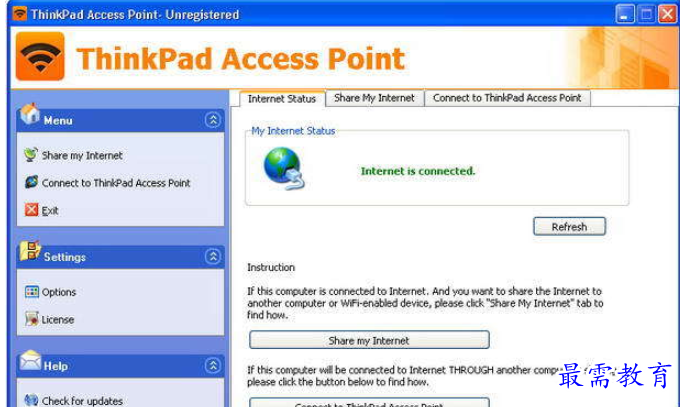
Task: Click the License icon in Settings
Action: click(31, 319)
